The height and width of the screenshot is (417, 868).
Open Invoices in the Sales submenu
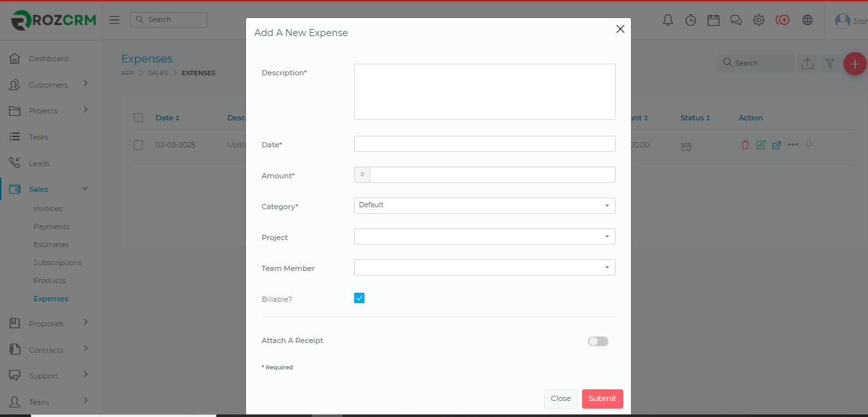click(48, 208)
